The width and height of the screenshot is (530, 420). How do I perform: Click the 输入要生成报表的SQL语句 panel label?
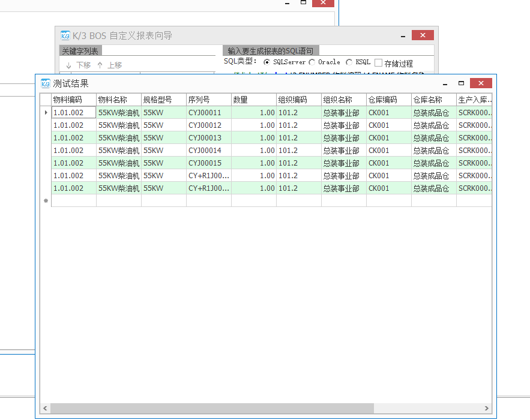click(x=271, y=51)
